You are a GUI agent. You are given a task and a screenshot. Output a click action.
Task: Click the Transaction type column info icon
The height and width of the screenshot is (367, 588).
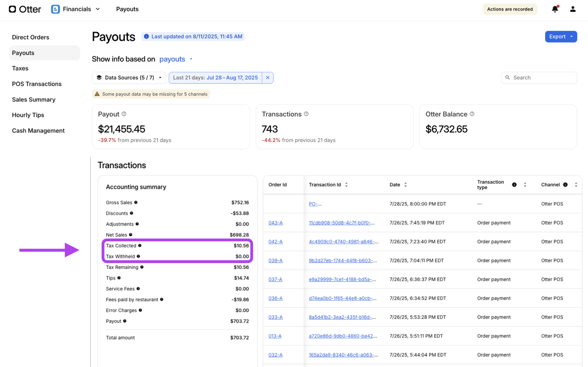click(514, 185)
